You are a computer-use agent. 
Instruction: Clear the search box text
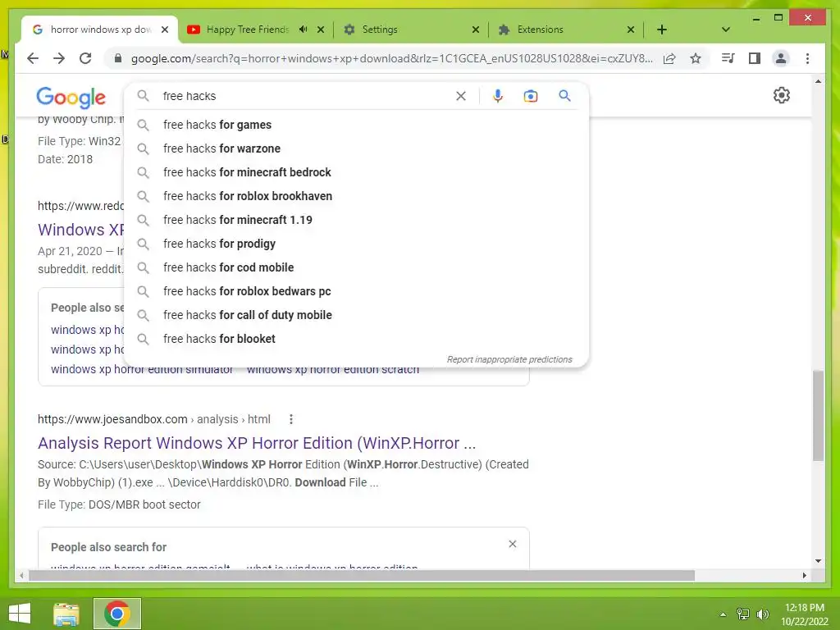(x=461, y=96)
